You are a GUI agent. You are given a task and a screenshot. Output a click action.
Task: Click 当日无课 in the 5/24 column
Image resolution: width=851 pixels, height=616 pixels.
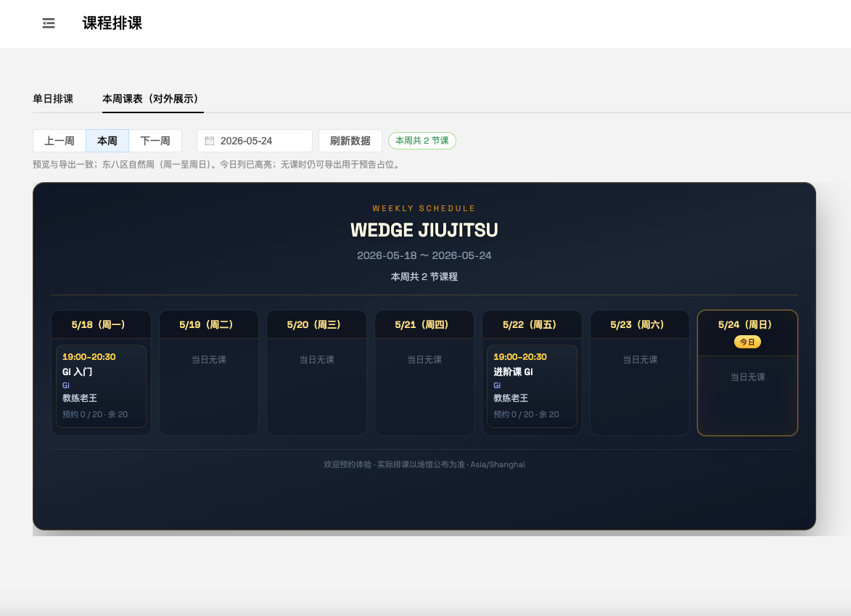click(x=747, y=377)
